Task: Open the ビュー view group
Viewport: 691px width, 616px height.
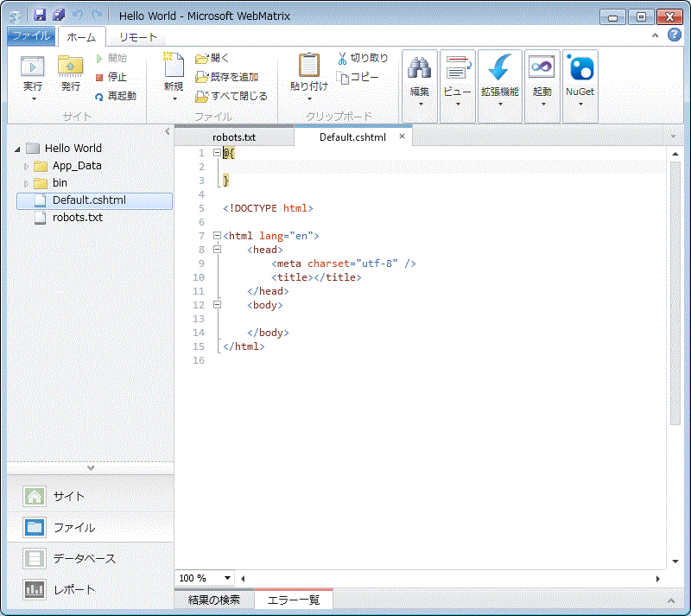Action: 458,86
